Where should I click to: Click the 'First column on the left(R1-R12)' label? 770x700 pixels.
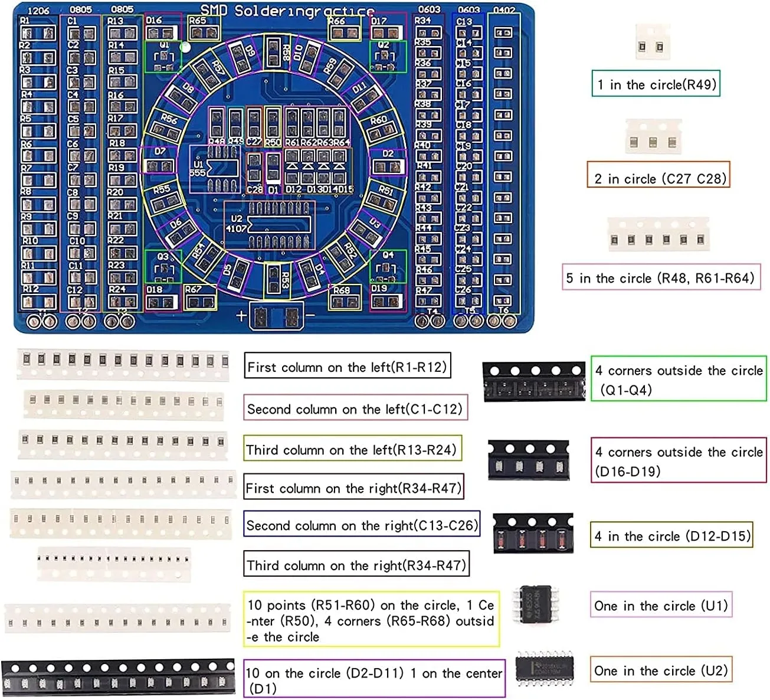click(348, 366)
